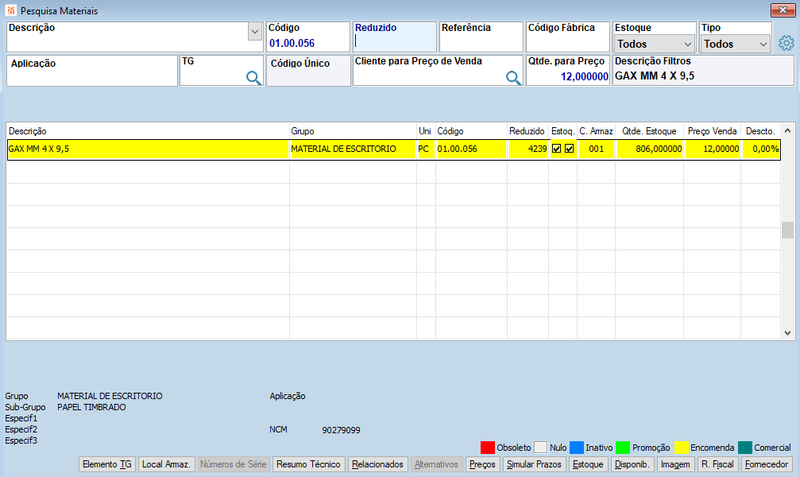Click the Relacionados button
800x477 pixels.
(x=378, y=464)
